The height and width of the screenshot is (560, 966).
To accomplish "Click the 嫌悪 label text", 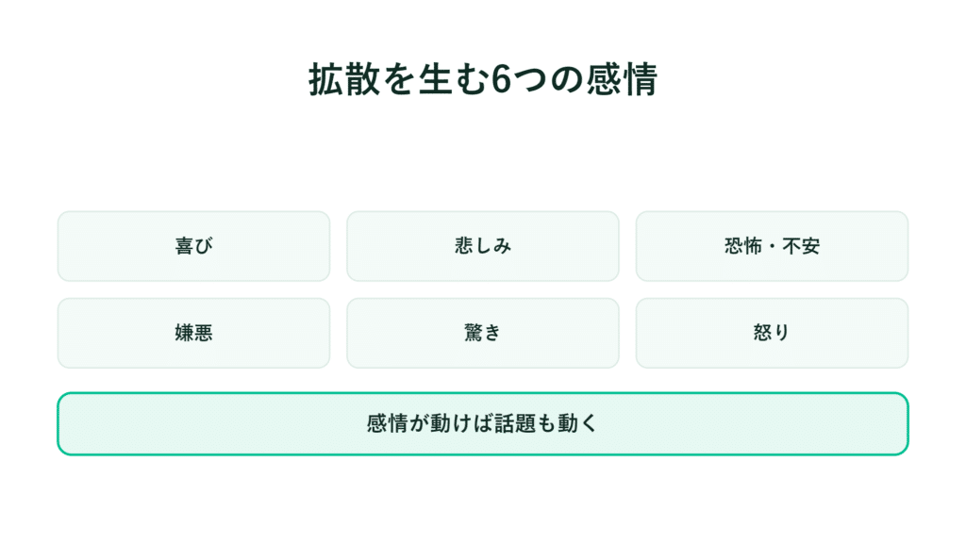I will point(193,333).
